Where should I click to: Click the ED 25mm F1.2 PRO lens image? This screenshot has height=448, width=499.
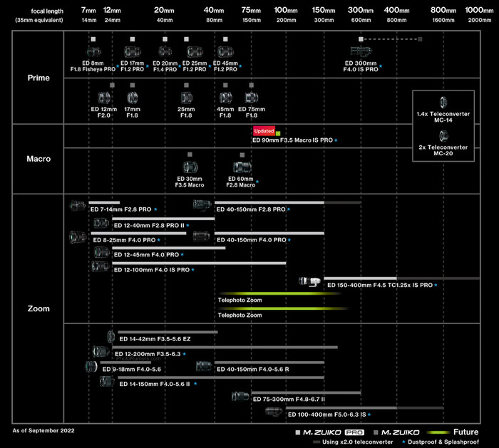coord(195,51)
